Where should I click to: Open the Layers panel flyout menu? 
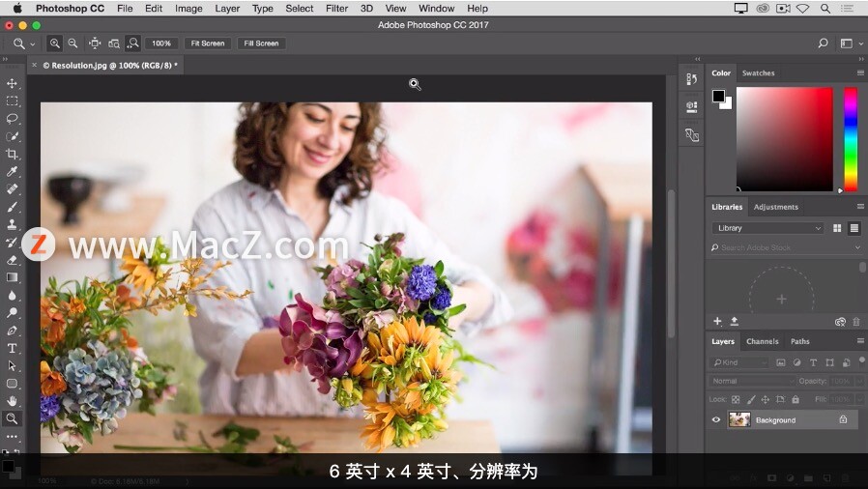pos(860,341)
